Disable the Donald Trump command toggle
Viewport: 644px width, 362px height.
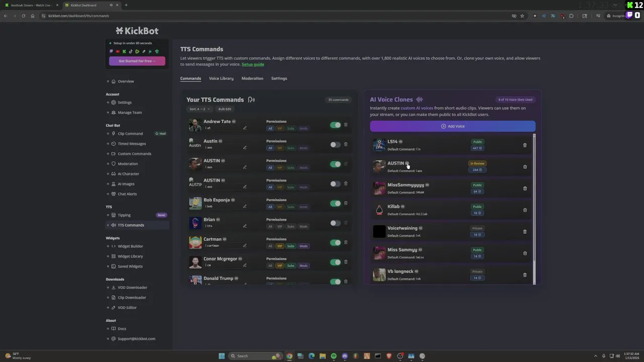point(336,282)
